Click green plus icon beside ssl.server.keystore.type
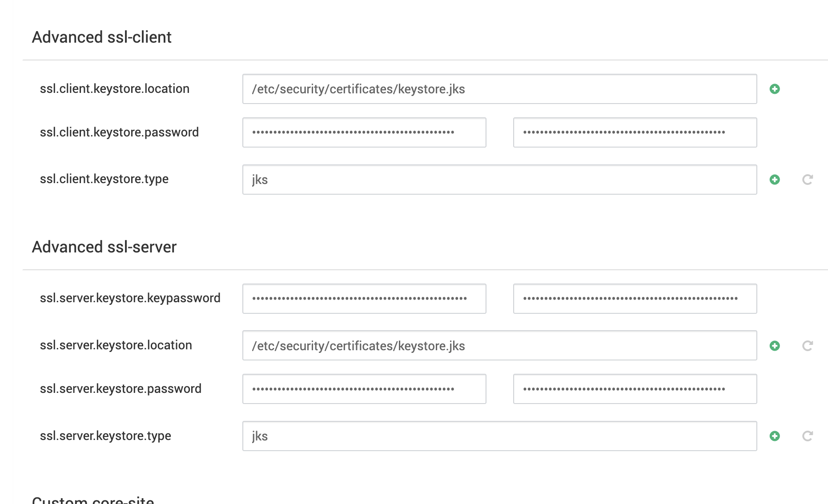This screenshot has width=828, height=504. click(775, 436)
